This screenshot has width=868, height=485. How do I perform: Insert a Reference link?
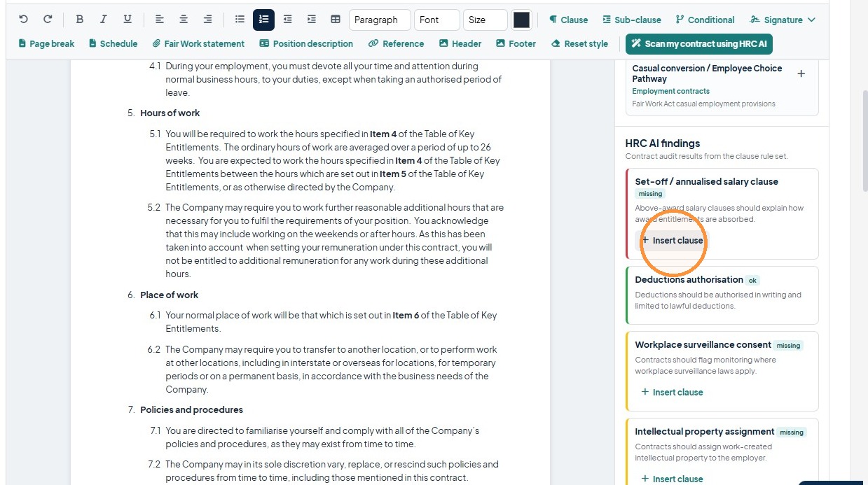(397, 43)
